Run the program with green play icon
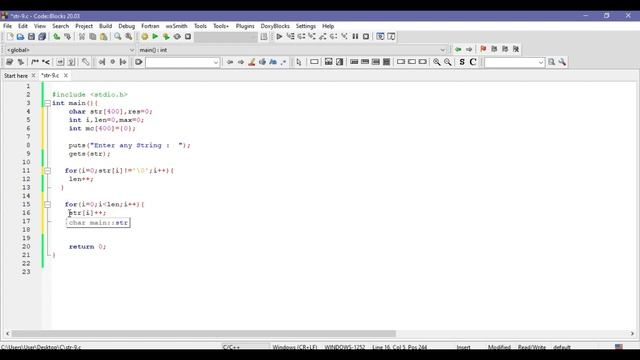The height and width of the screenshot is (360, 640). coord(155,37)
